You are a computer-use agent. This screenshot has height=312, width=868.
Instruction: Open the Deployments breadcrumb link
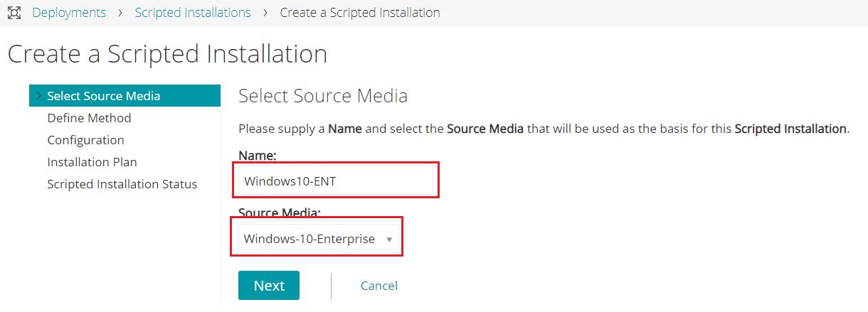69,13
